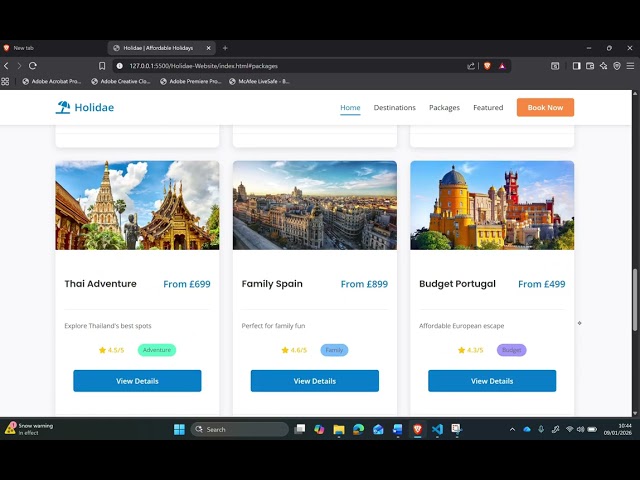The height and width of the screenshot is (480, 640).
Task: Open Microsoft Edge on the taskbar
Action: tap(358, 429)
